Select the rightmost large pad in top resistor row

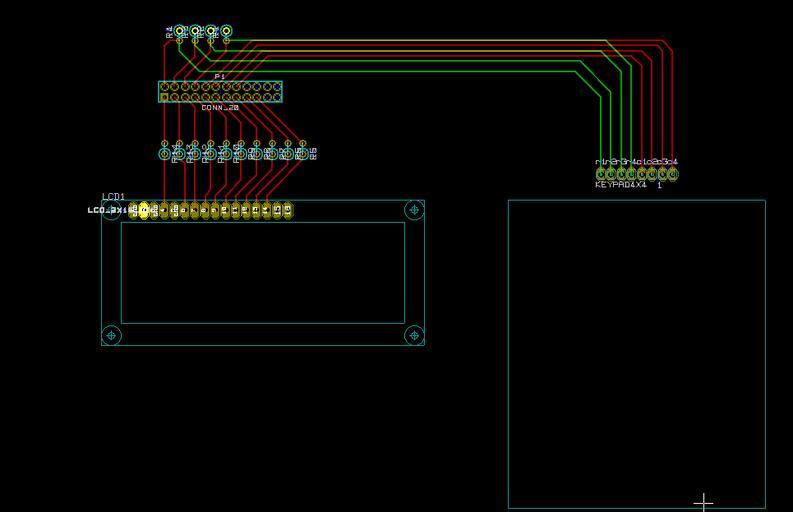(x=227, y=31)
